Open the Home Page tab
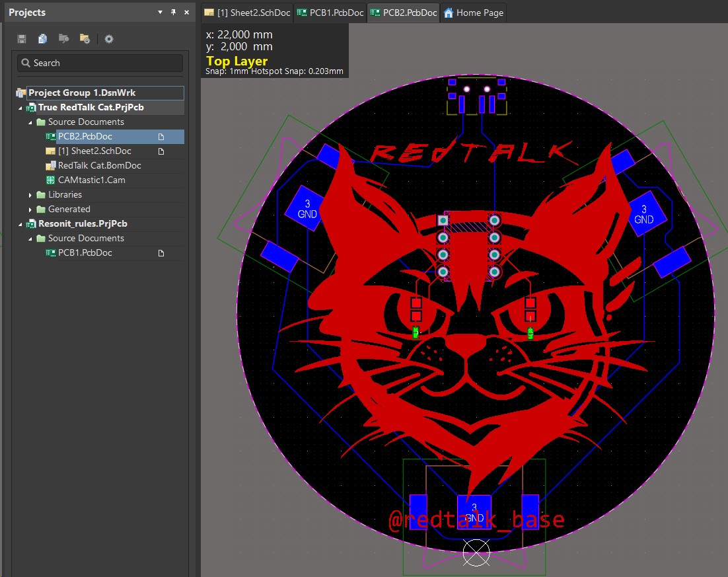This screenshot has width=728, height=577. [x=473, y=13]
